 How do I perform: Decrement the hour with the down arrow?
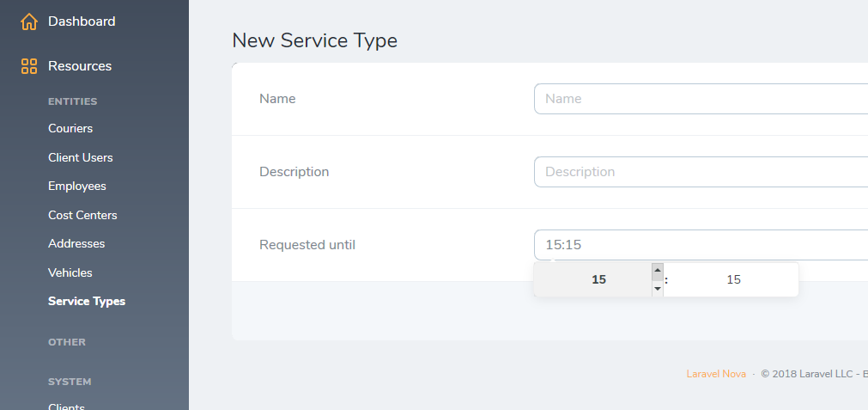pos(658,289)
